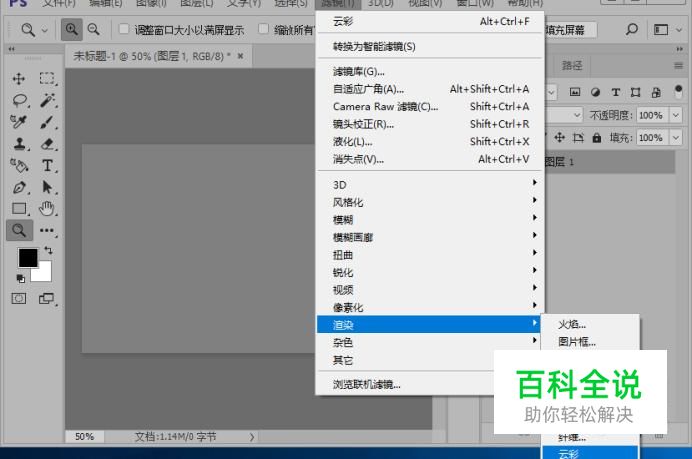The image size is (692, 459).
Task: Choose Zoom In in options bar
Action: point(71,30)
